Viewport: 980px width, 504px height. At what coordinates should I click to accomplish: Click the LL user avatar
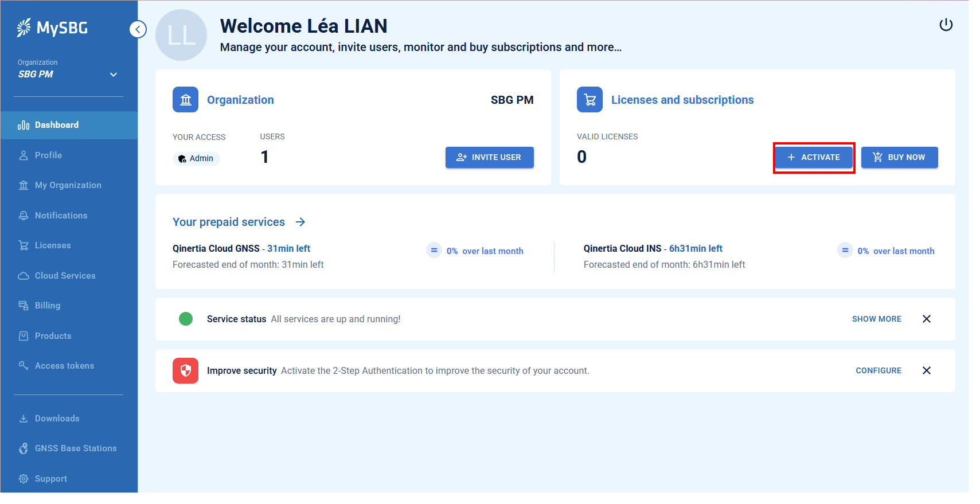coord(181,35)
